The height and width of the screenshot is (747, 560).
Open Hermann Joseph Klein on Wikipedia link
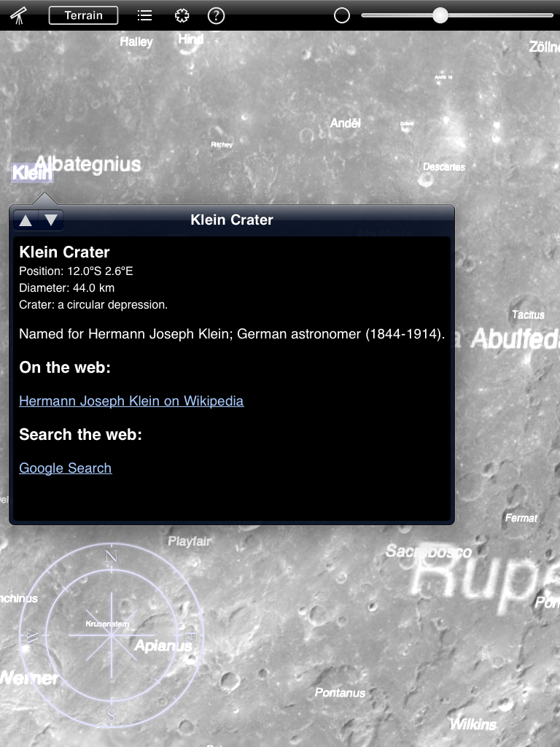[x=131, y=400]
